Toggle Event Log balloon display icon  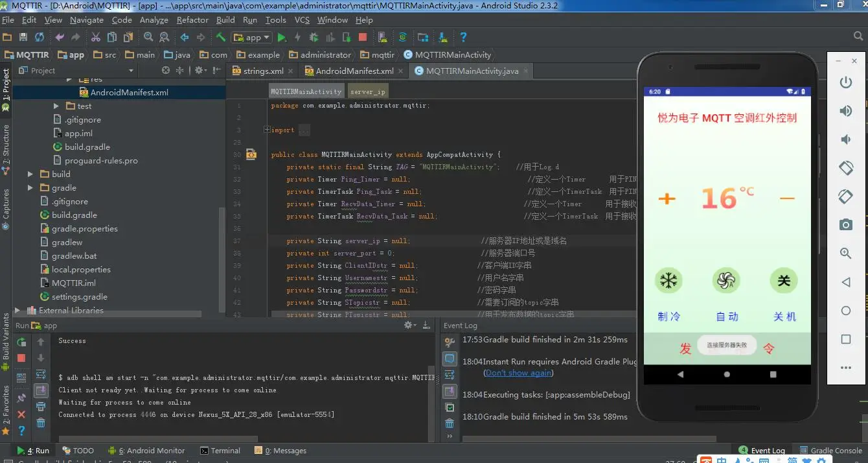tap(450, 358)
